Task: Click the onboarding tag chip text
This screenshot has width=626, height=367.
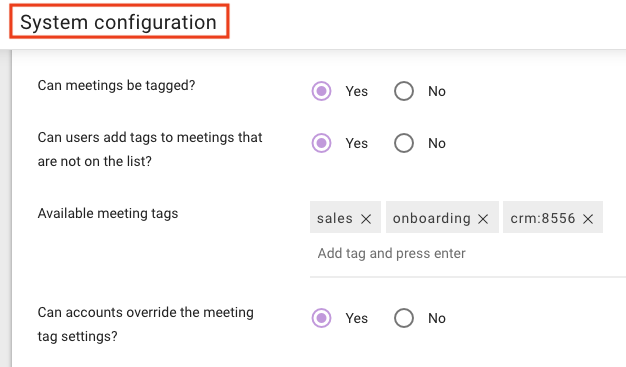Action: [x=432, y=218]
